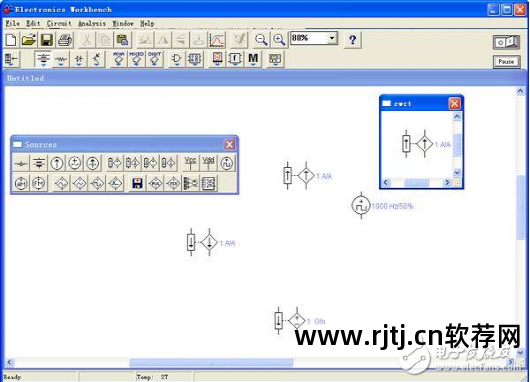The height and width of the screenshot is (382, 530).
Task: Click the Help question mark button
Action: coord(352,40)
